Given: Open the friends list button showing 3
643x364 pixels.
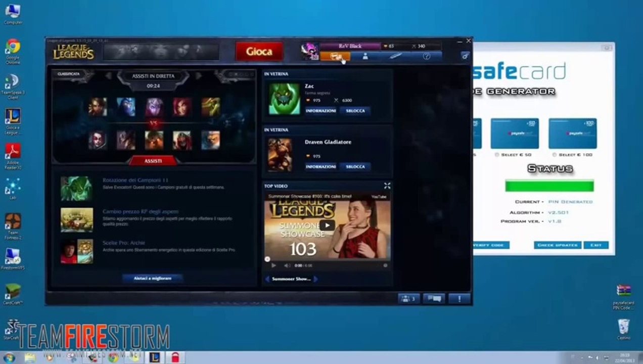Looking at the screenshot, I should click(x=408, y=299).
